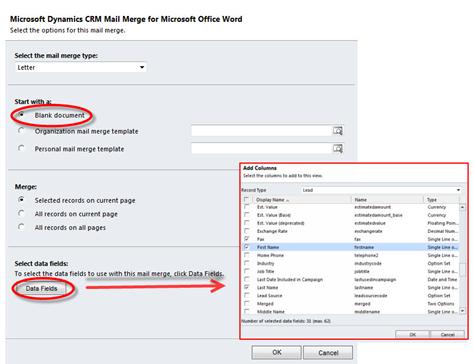474x364 pixels.
Task: Check the Est. Value (Base) checkbox
Action: coord(247,215)
